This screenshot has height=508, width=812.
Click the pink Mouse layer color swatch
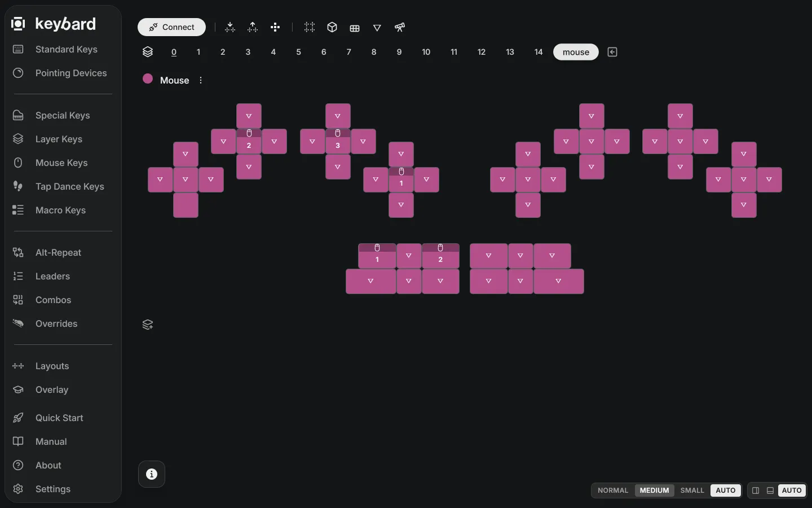point(148,79)
